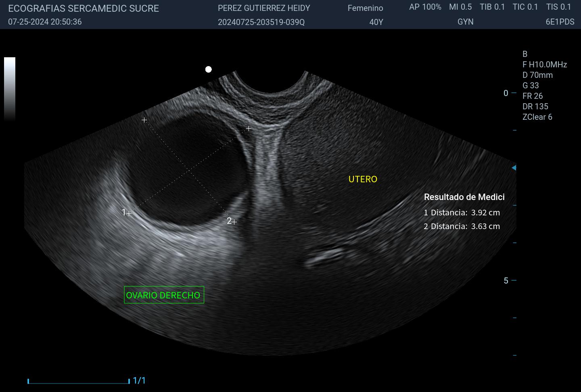Click the F H10.0MHz frequency parameter
The width and height of the screenshot is (581, 392).
[x=545, y=65]
